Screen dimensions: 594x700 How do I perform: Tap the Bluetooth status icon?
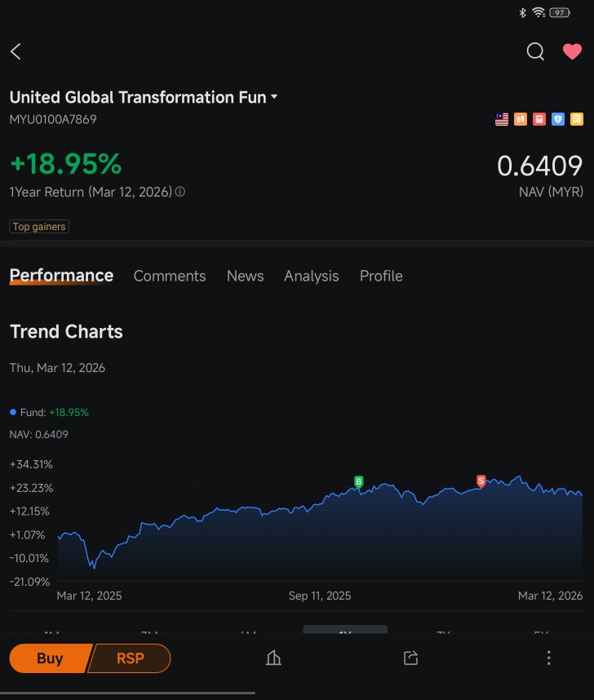(522, 12)
